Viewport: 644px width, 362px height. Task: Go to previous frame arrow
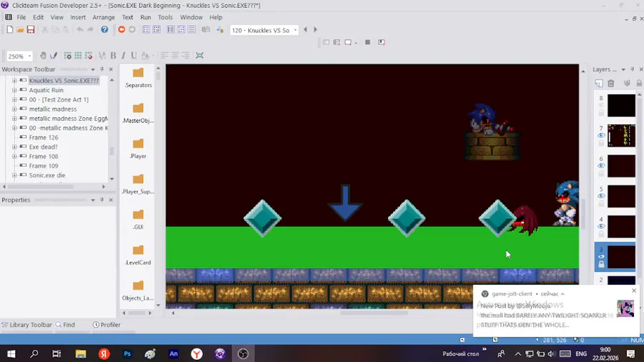click(x=305, y=29)
